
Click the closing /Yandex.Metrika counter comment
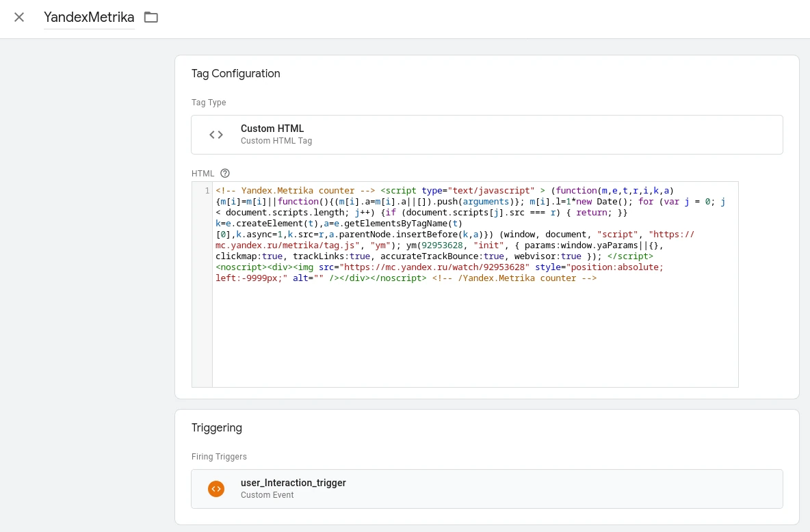(x=514, y=278)
